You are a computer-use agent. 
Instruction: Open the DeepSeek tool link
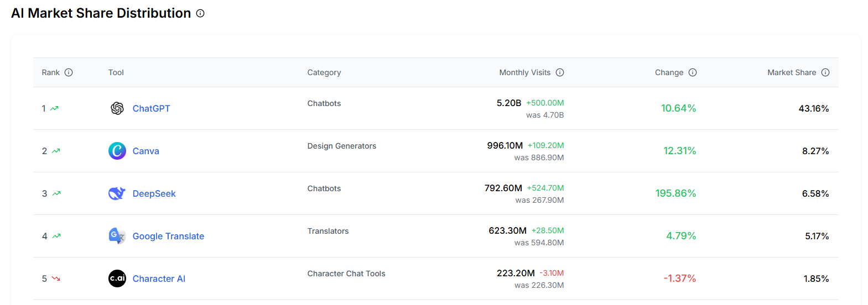coord(154,193)
